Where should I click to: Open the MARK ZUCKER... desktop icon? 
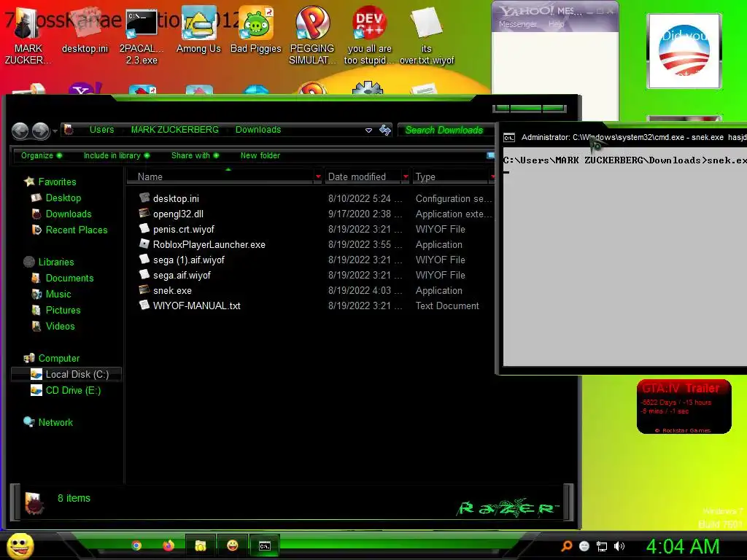point(26,36)
